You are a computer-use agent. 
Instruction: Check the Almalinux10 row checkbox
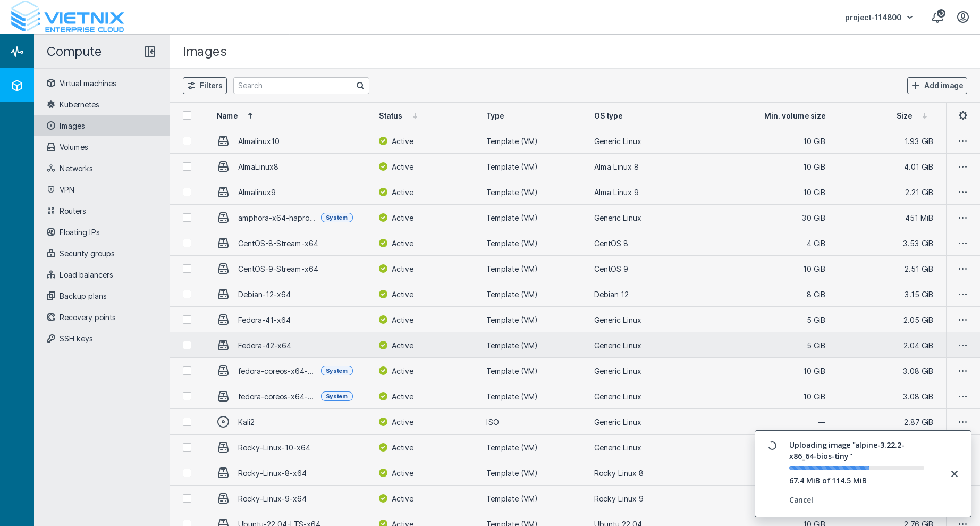point(187,141)
